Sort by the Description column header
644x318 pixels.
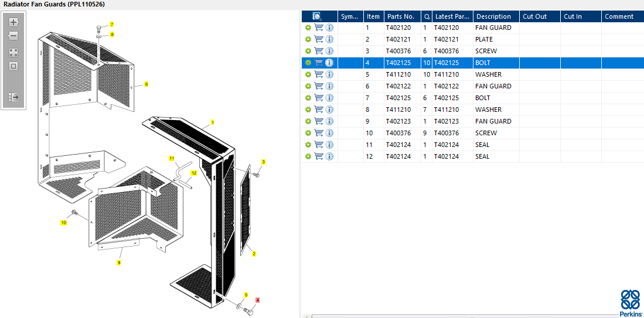point(496,16)
